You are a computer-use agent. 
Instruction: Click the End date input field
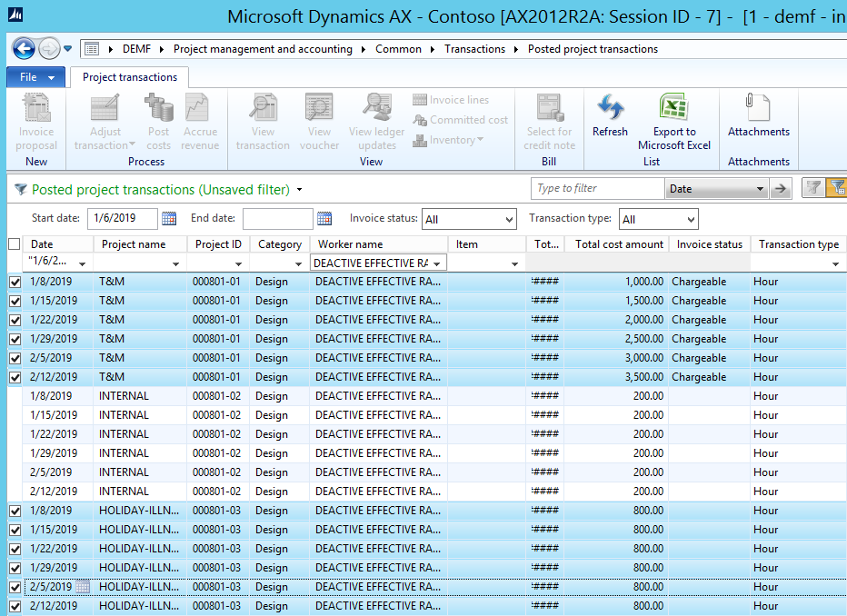(x=277, y=218)
